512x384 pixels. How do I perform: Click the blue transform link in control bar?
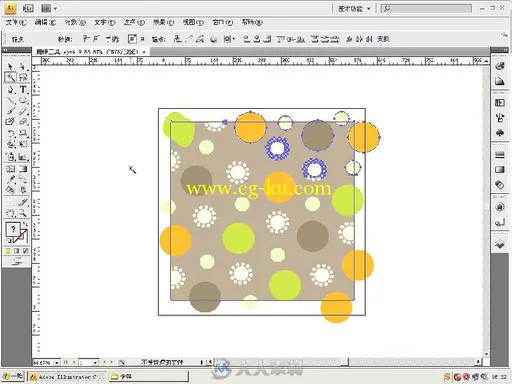click(383, 39)
